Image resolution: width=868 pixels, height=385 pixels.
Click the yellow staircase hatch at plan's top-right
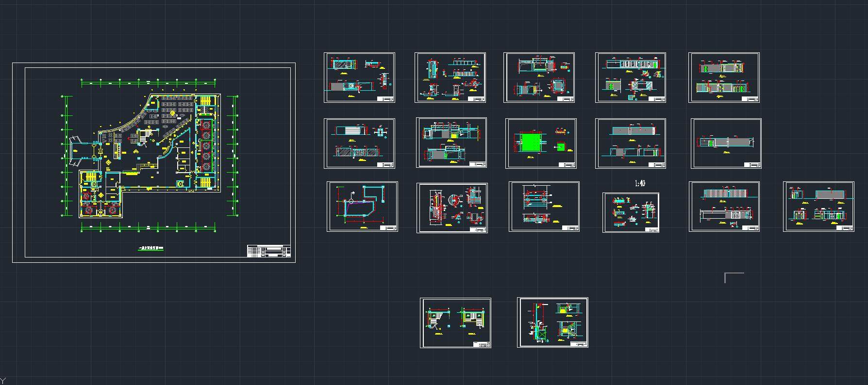click(x=206, y=100)
